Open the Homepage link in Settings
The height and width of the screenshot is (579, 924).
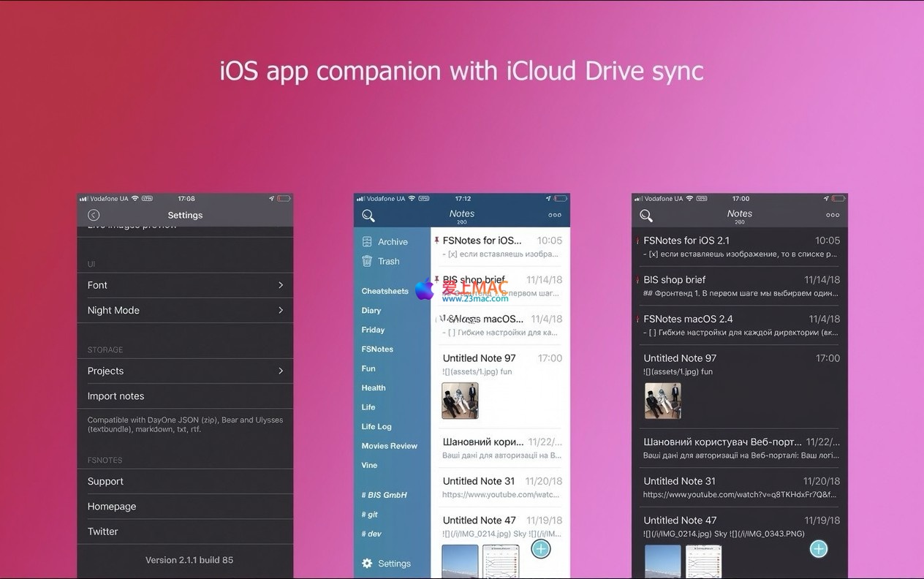click(x=112, y=507)
